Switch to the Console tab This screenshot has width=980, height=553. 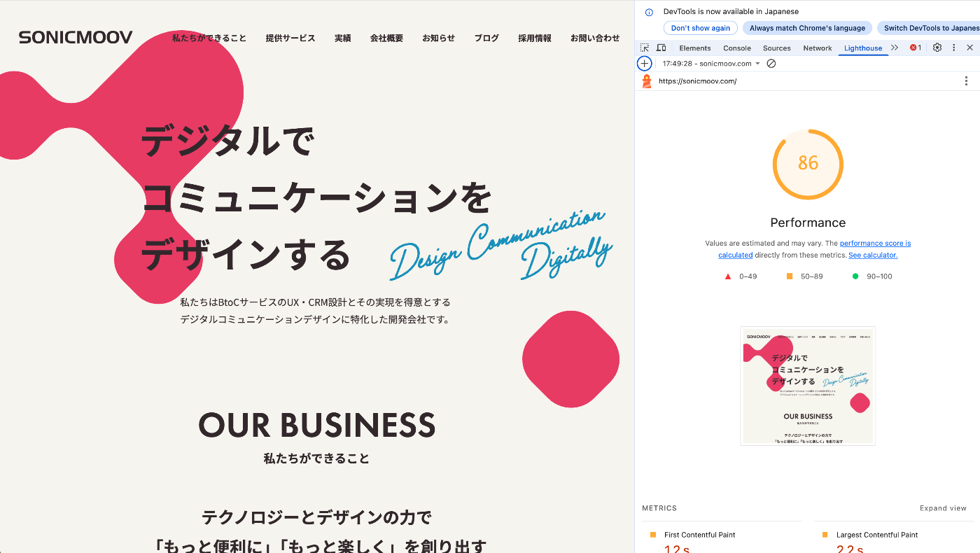point(737,48)
